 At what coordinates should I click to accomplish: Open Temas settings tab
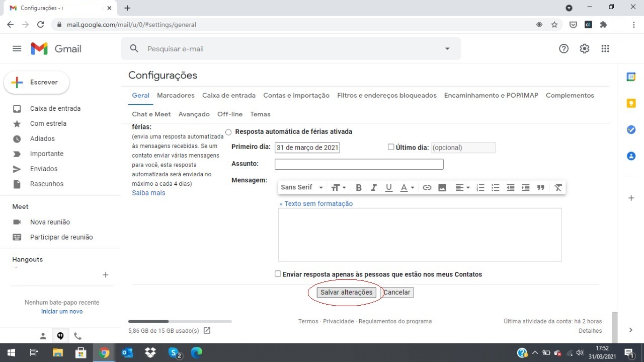[260, 114]
